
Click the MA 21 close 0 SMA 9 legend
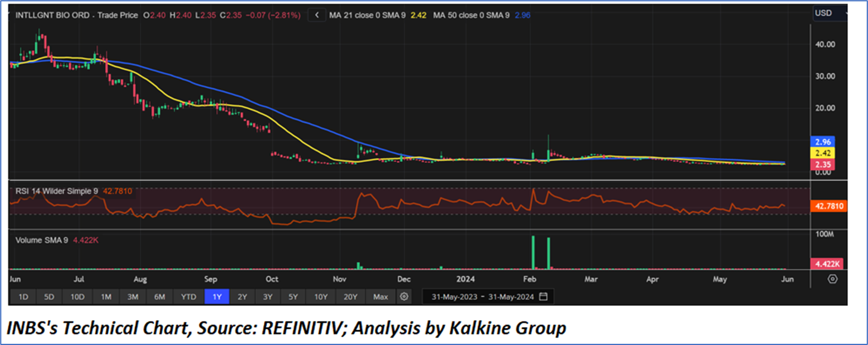click(x=367, y=15)
